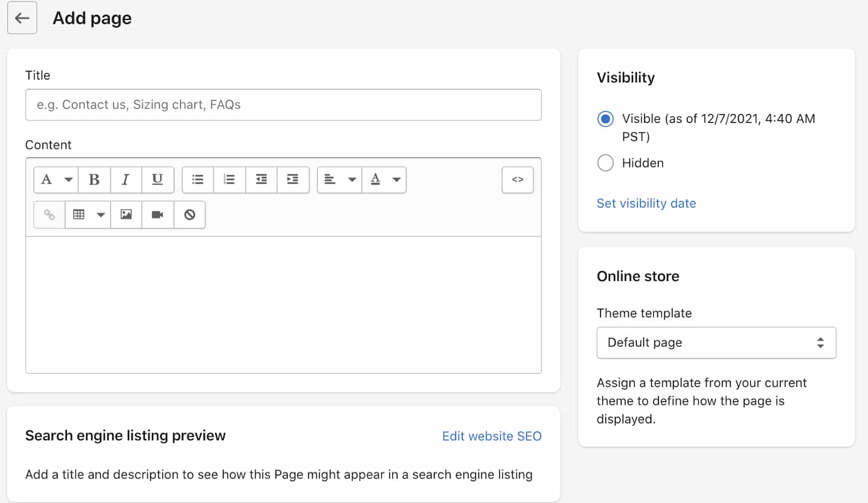Open the text color dropdown
868x503 pixels.
(x=384, y=179)
